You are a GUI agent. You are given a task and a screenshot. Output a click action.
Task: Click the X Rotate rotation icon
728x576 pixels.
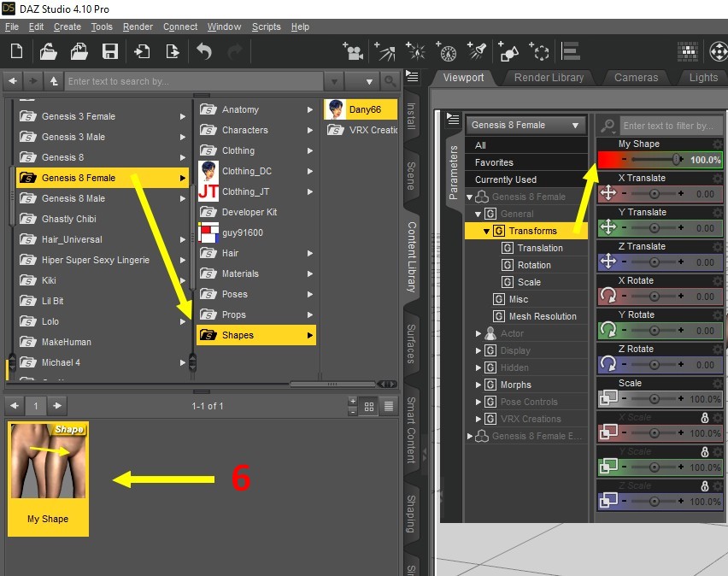608,296
